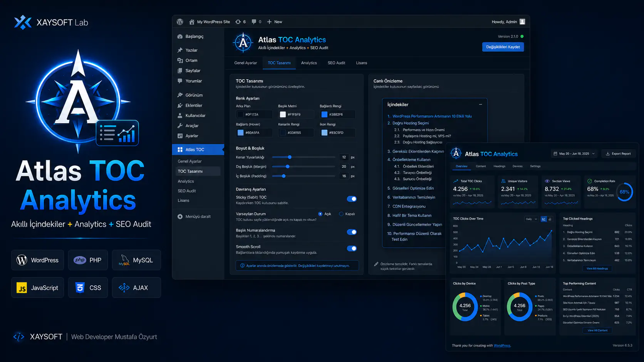644x362 pixels.
Task: Click the Export Report button
Action: coord(618,153)
